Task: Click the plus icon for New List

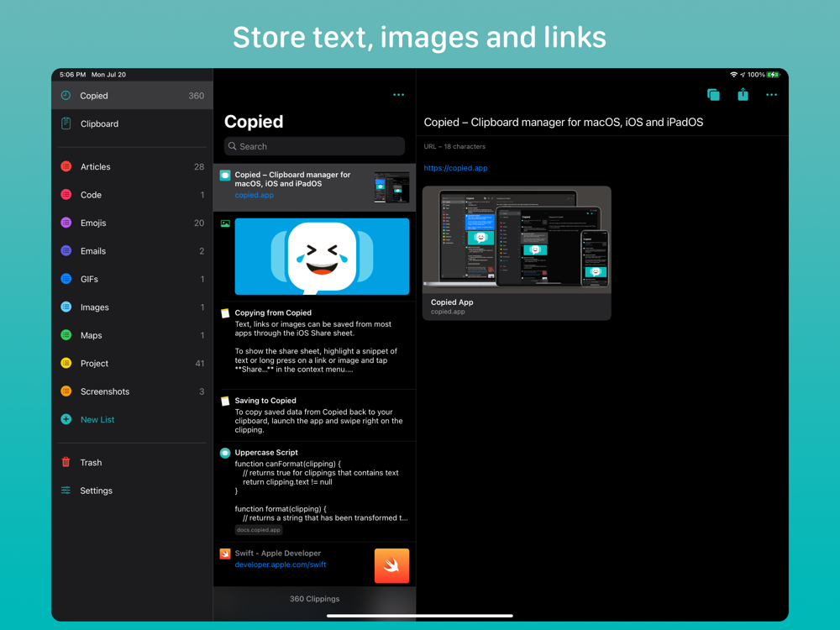Action: 66,419
